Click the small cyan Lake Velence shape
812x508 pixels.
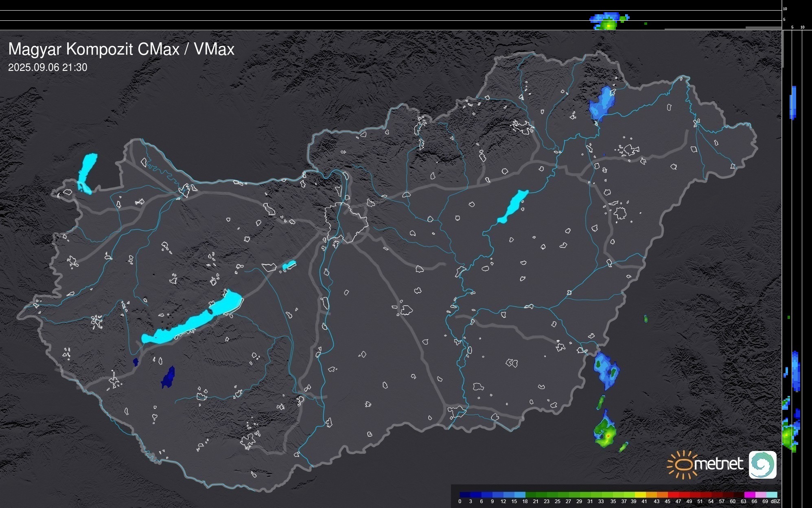[x=289, y=265]
